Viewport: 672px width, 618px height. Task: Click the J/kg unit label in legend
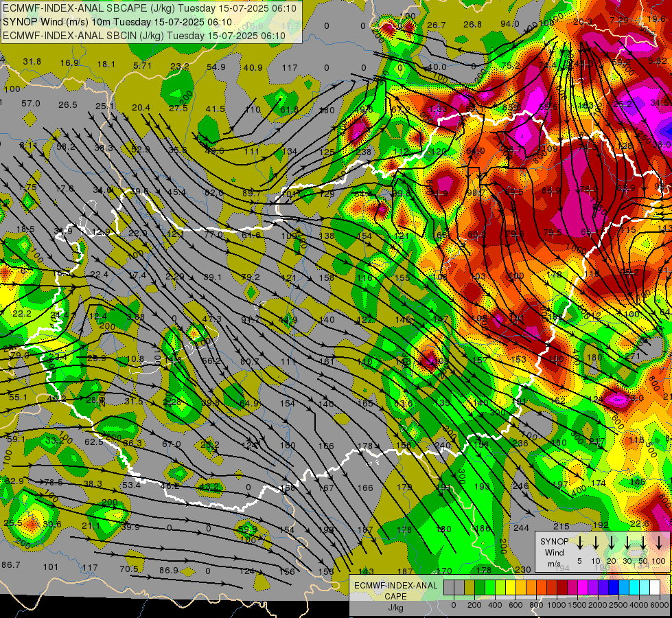point(395,608)
